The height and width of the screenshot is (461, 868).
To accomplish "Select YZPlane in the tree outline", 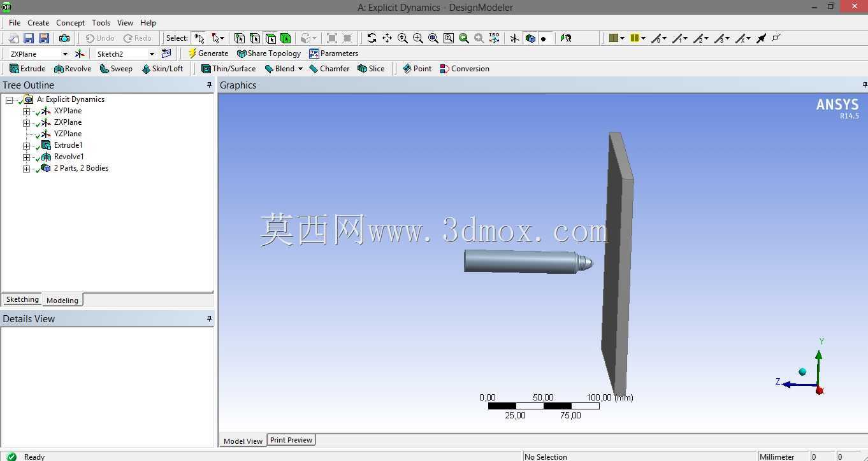I will 68,134.
